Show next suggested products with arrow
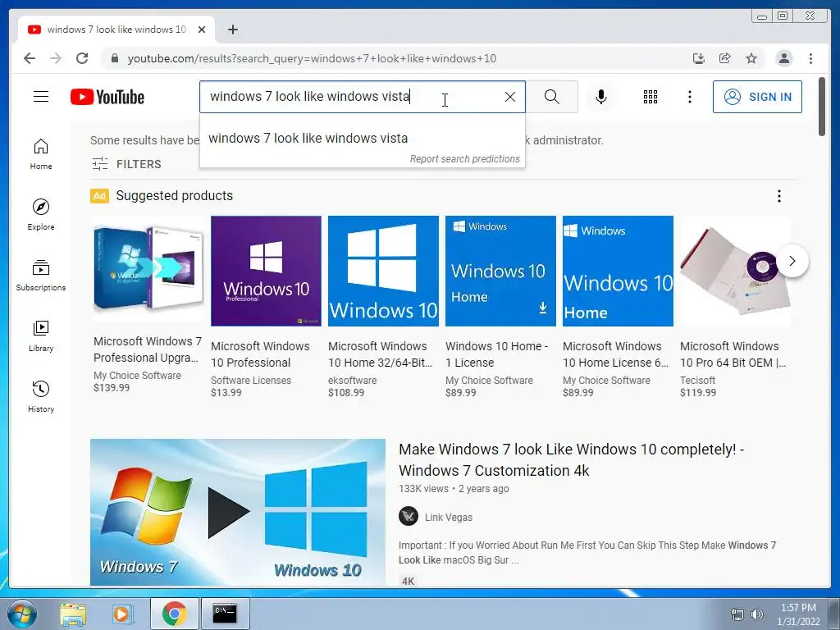The image size is (840, 630). [x=792, y=262]
